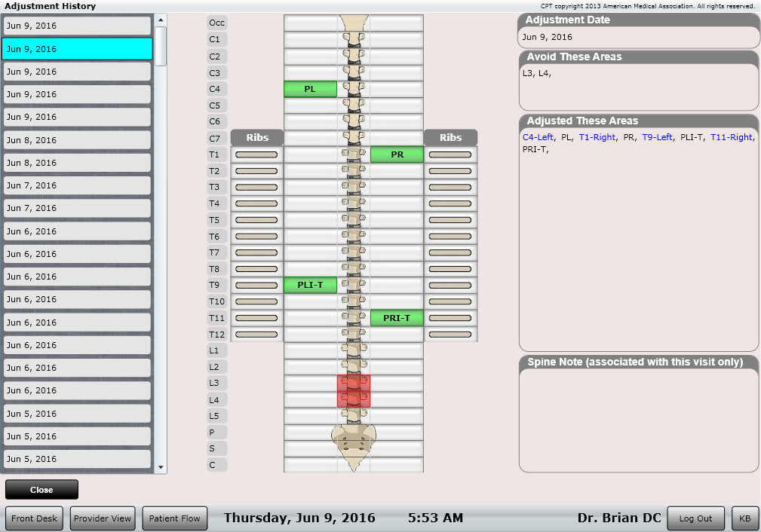The width and height of the screenshot is (761, 532).
Task: Select the right rib bar at T8
Action: pos(450,269)
